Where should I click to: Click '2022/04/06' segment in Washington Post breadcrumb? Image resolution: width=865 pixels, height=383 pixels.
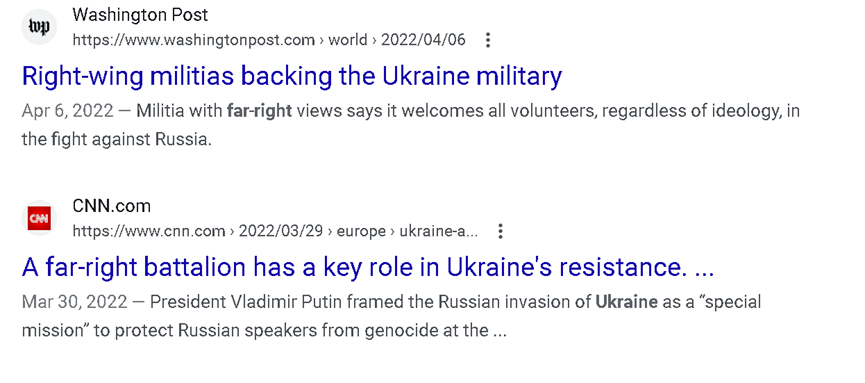[x=423, y=40]
